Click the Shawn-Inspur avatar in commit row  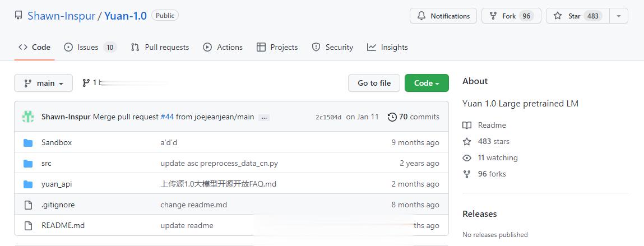[28, 117]
